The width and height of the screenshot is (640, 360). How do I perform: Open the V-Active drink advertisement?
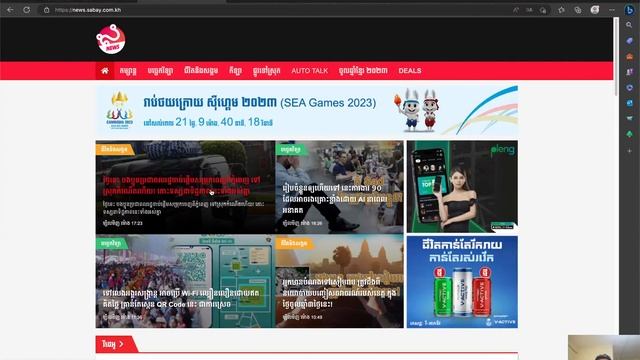462,282
